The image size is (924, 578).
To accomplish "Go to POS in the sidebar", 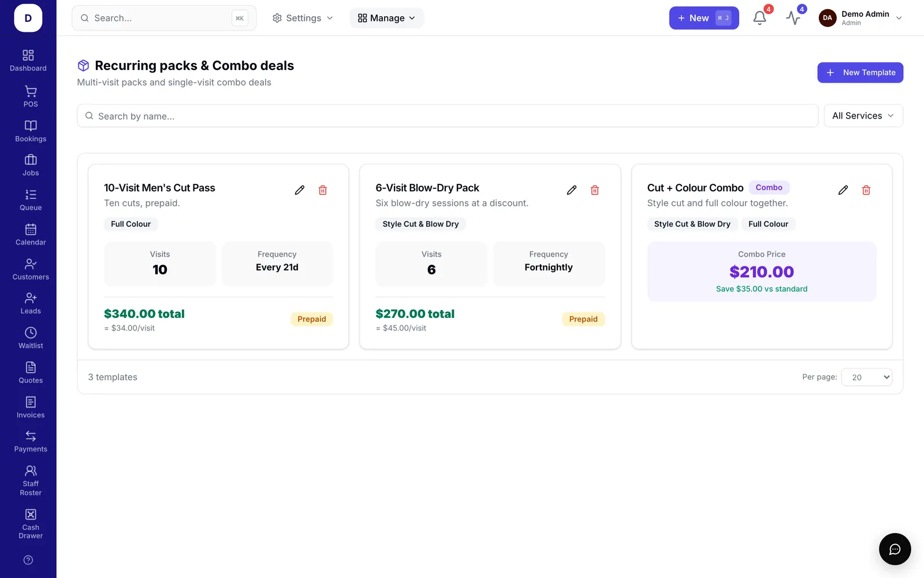I will pyautogui.click(x=31, y=97).
